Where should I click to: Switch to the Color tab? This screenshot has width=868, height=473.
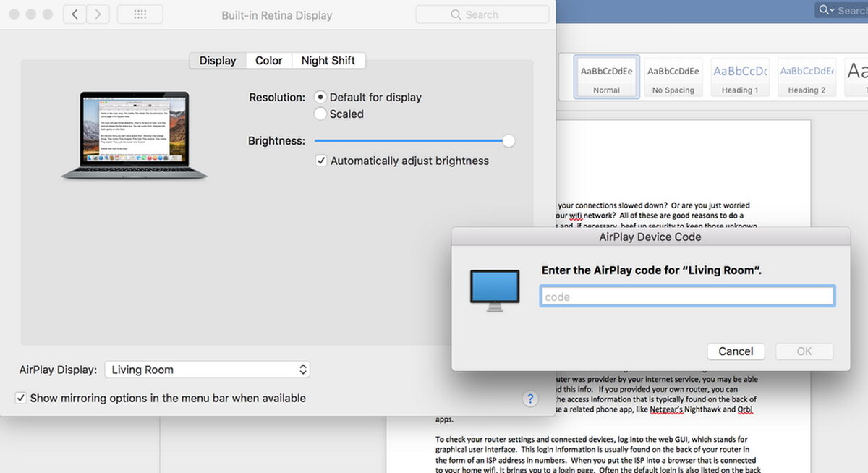click(x=269, y=61)
